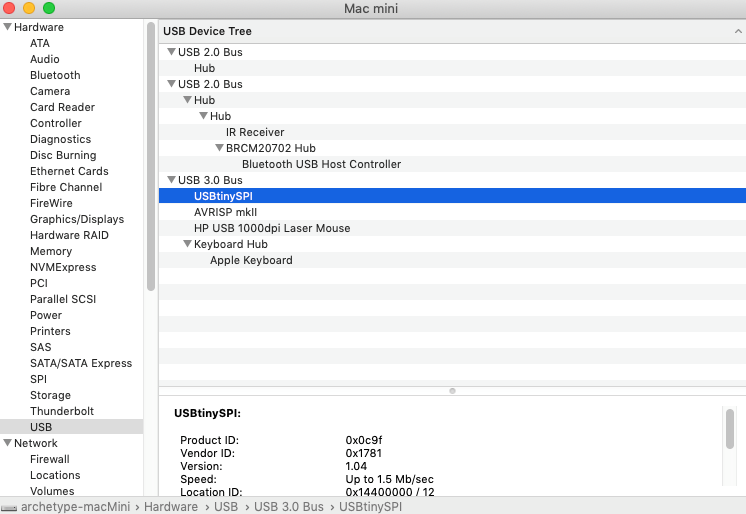Open Memory information
The width and height of the screenshot is (746, 514).
click(51, 251)
